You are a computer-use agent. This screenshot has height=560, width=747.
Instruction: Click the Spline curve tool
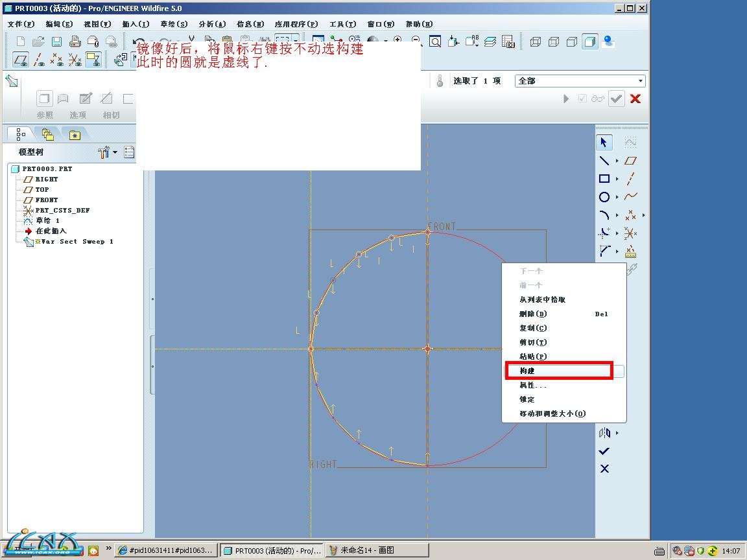[x=630, y=196]
